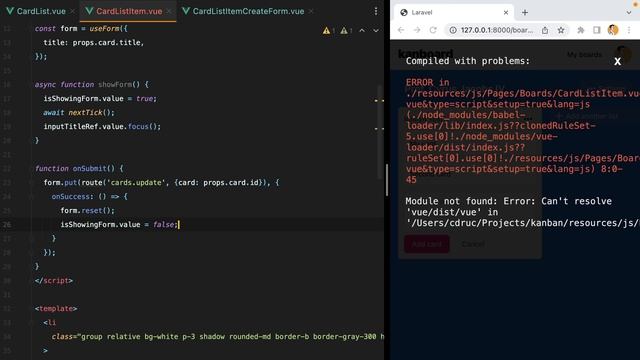Place cursor on 'useForm' in code

104,29
